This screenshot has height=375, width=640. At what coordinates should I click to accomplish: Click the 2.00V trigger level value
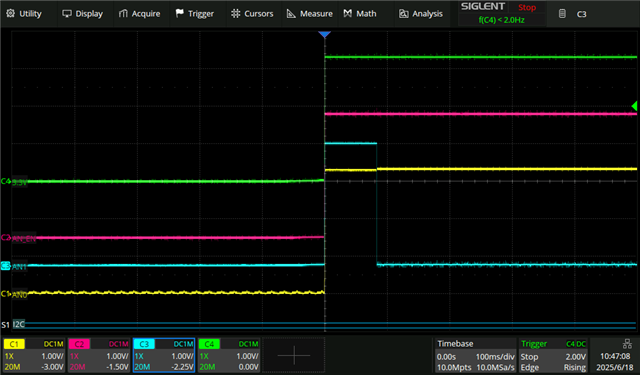(575, 357)
